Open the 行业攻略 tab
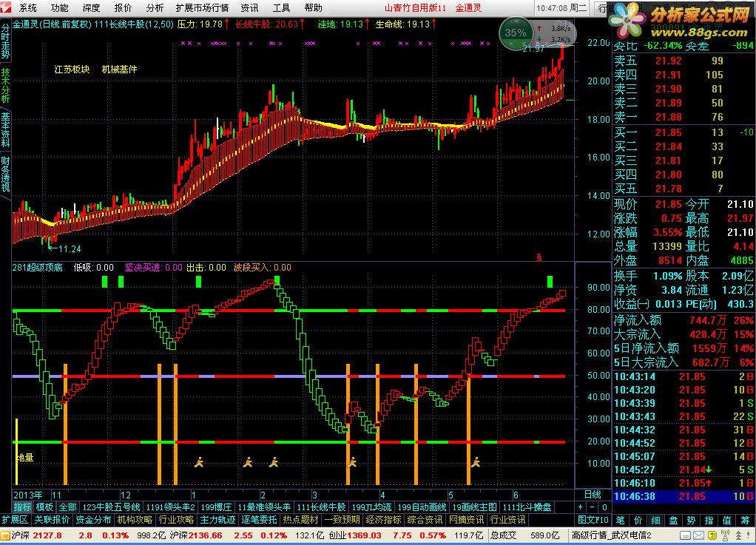Screen dimensions: 756x545 (177, 519)
